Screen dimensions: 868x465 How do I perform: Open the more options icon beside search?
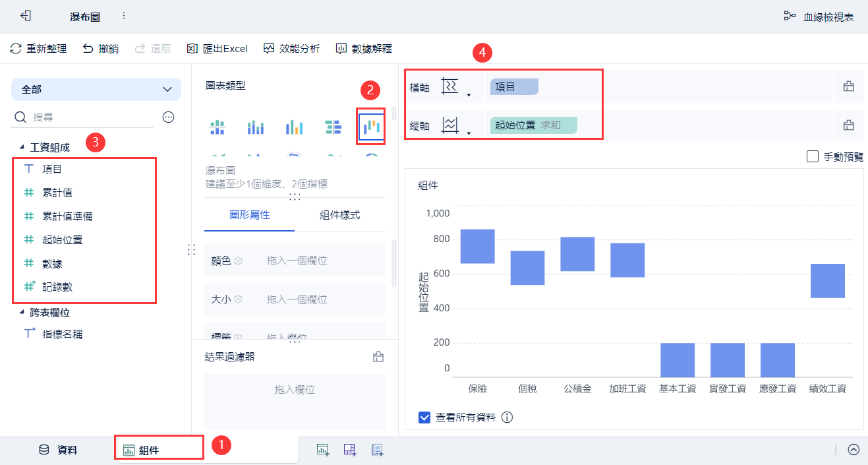point(168,117)
